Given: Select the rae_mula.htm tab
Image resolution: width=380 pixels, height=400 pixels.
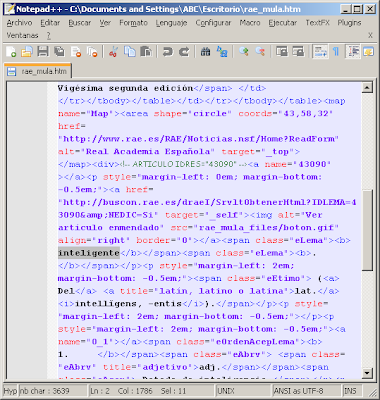Looking at the screenshot, I should [x=37, y=71].
